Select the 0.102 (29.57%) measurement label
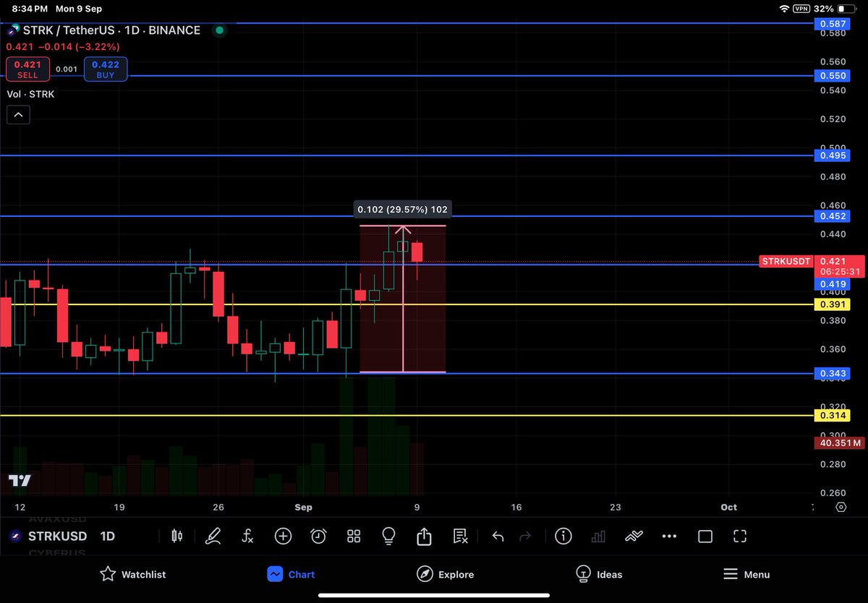The width and height of the screenshot is (868, 603). pyautogui.click(x=403, y=210)
